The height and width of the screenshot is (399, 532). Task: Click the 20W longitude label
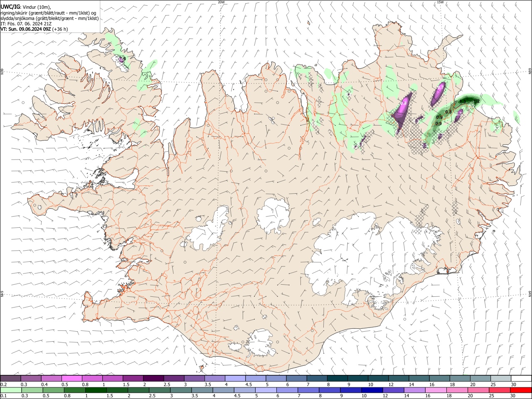coord(221,2)
